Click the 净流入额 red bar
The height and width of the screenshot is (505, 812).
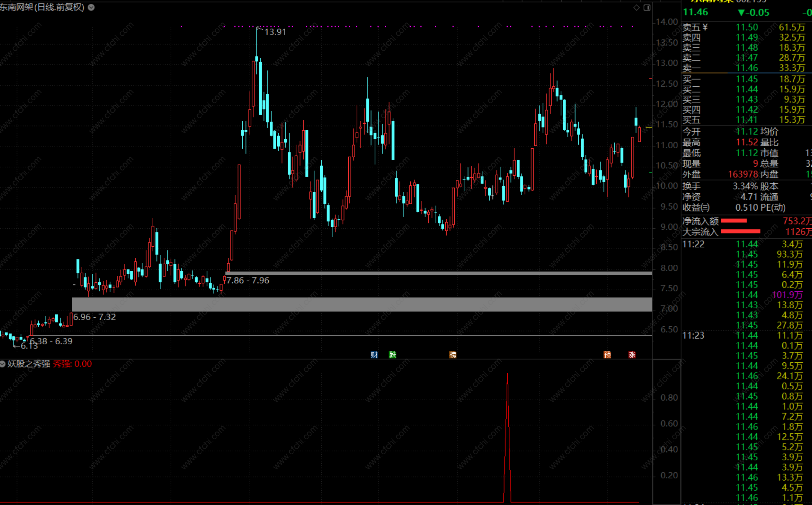(733, 221)
